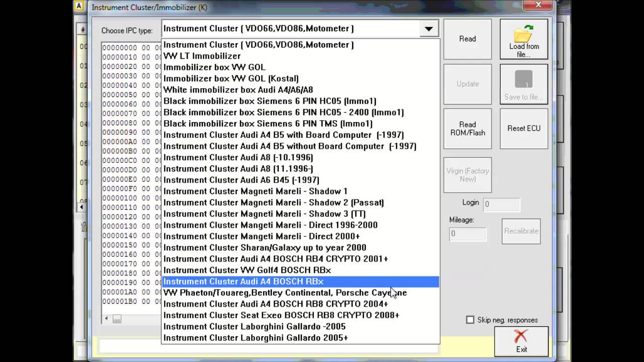The height and width of the screenshot is (362, 644).
Task: Select Instrument Cluster Audi A8 (11.1996-)
Action: [x=300, y=168]
